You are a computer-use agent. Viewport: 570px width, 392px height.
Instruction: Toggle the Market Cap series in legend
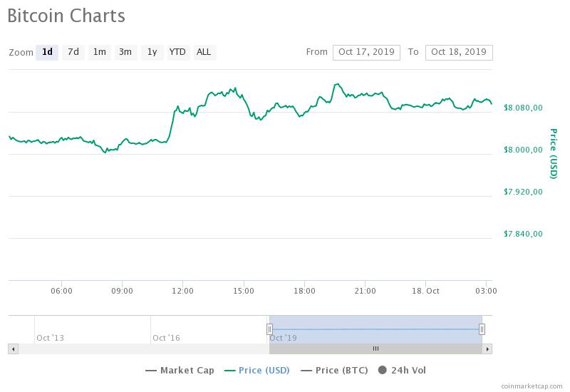point(180,370)
